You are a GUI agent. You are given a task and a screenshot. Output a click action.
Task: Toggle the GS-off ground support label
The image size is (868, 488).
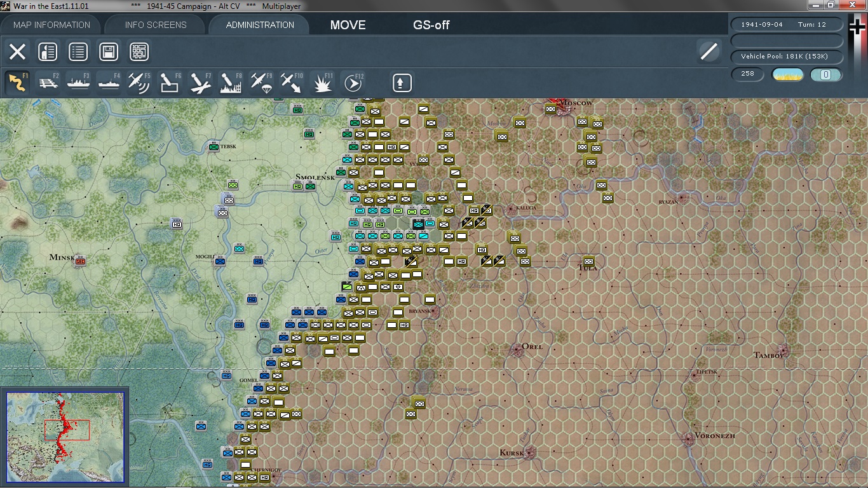pyautogui.click(x=431, y=25)
